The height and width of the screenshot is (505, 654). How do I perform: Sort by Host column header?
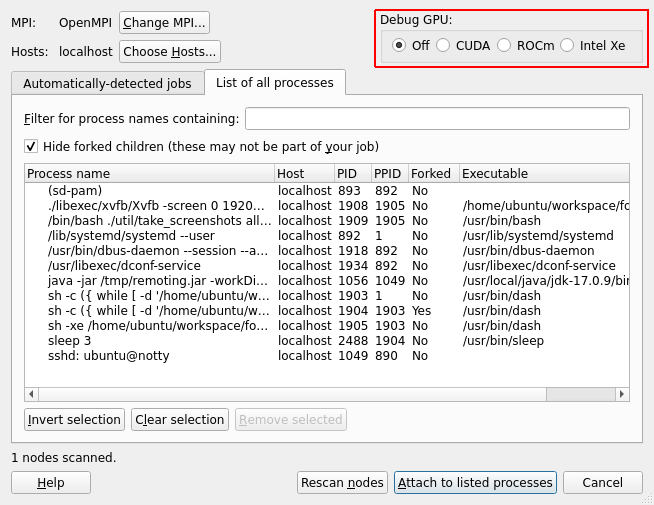pyautogui.click(x=304, y=173)
